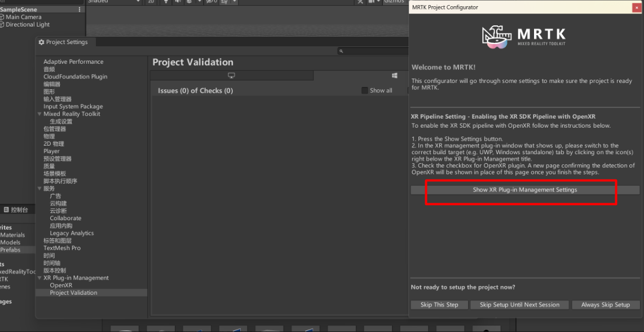Click the Always Skip Setup button
The image size is (644, 332).
(606, 305)
